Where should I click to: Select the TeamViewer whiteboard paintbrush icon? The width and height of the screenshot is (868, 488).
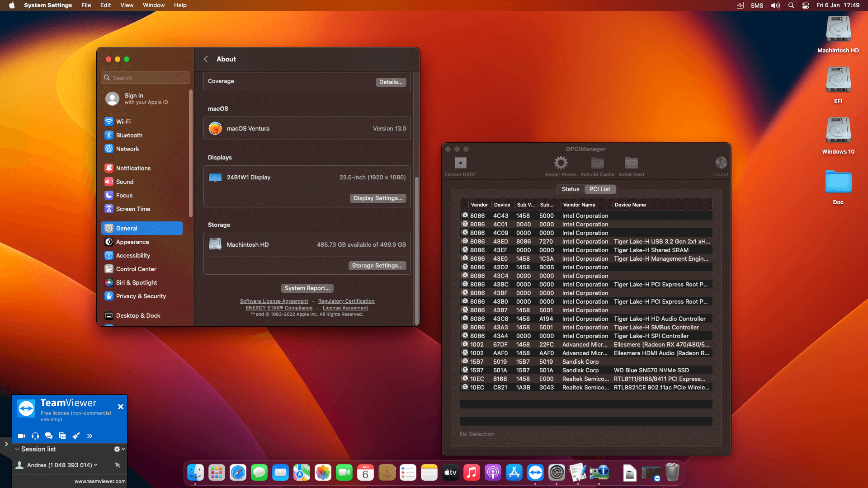coord(76,436)
